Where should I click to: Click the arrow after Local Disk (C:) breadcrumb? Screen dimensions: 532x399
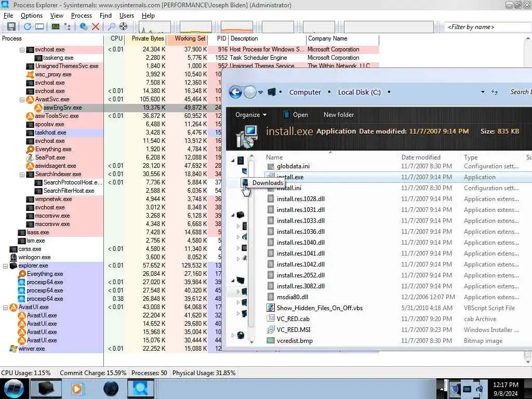point(389,92)
